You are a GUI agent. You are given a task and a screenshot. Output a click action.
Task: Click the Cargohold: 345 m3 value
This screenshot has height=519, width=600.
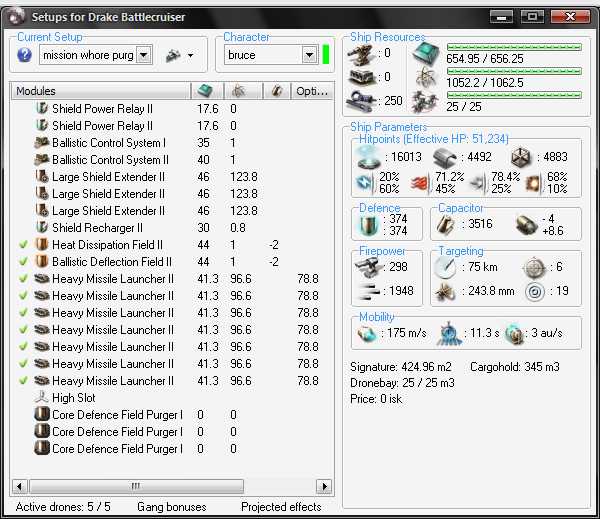515,367
